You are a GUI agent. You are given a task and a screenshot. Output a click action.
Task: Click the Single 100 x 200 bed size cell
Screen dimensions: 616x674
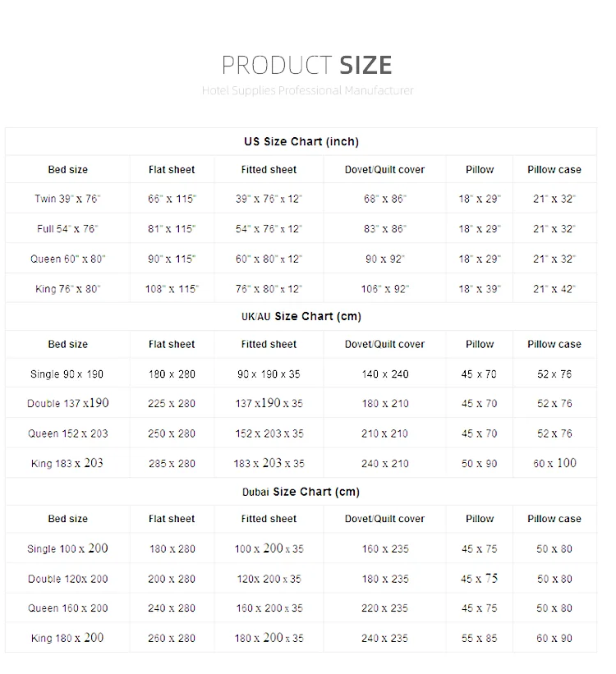67,548
